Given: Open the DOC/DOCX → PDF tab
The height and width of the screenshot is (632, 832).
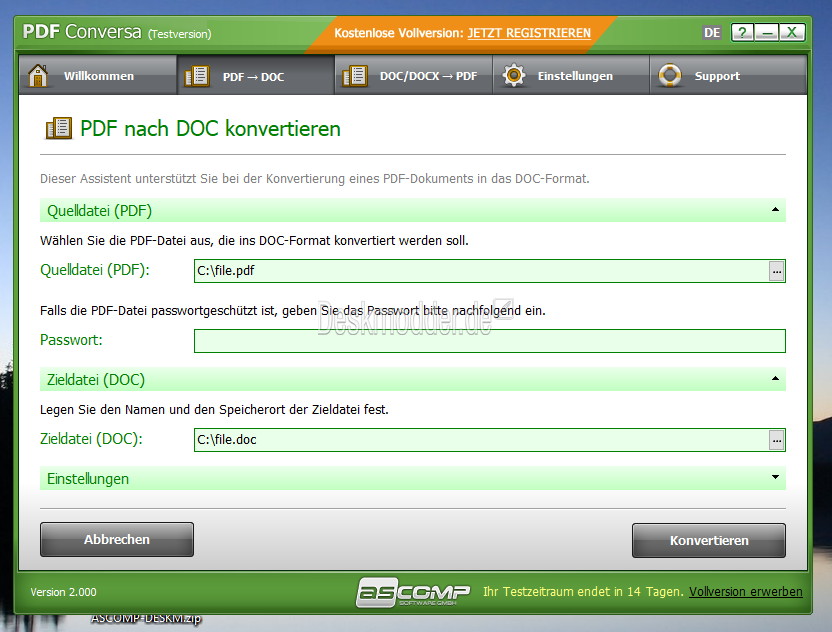Looking at the screenshot, I should [x=413, y=75].
